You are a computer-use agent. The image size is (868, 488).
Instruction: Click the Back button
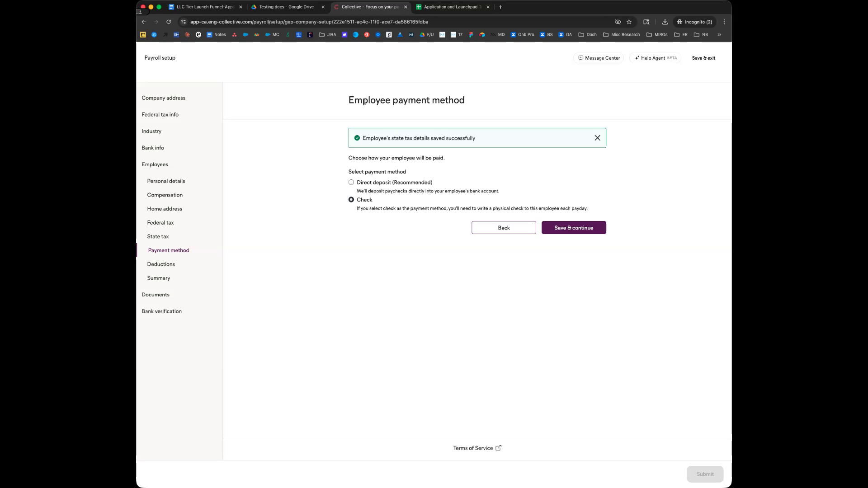(504, 228)
